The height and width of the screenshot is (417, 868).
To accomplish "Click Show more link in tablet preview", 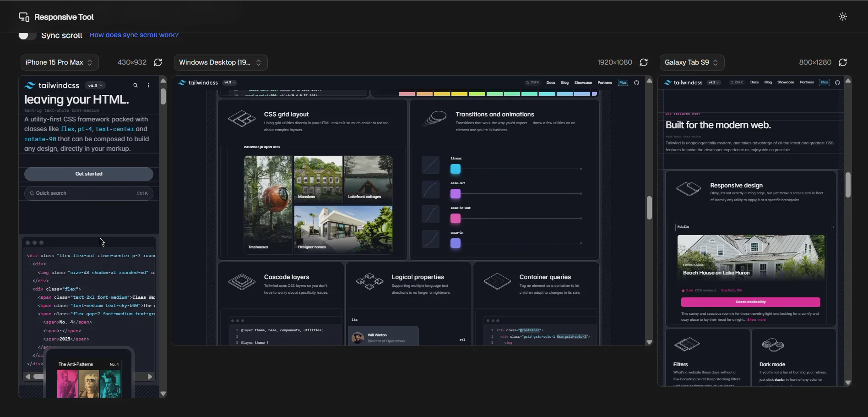I will pyautogui.click(x=756, y=320).
